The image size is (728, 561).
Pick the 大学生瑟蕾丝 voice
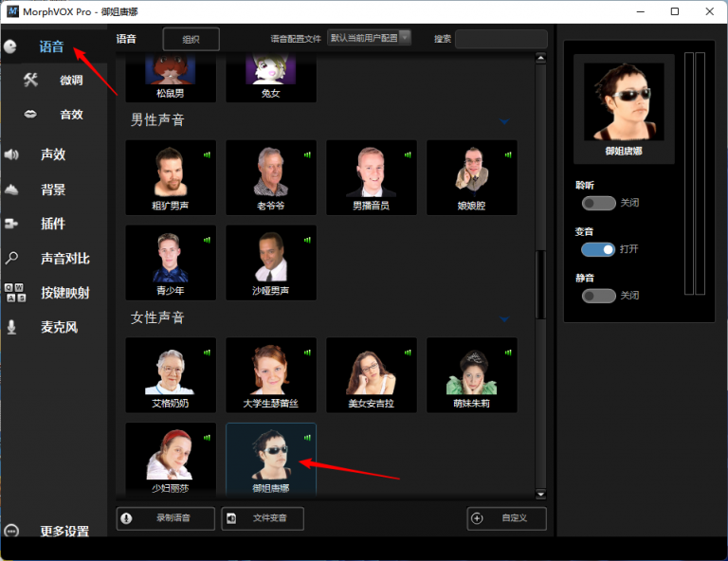(x=271, y=375)
